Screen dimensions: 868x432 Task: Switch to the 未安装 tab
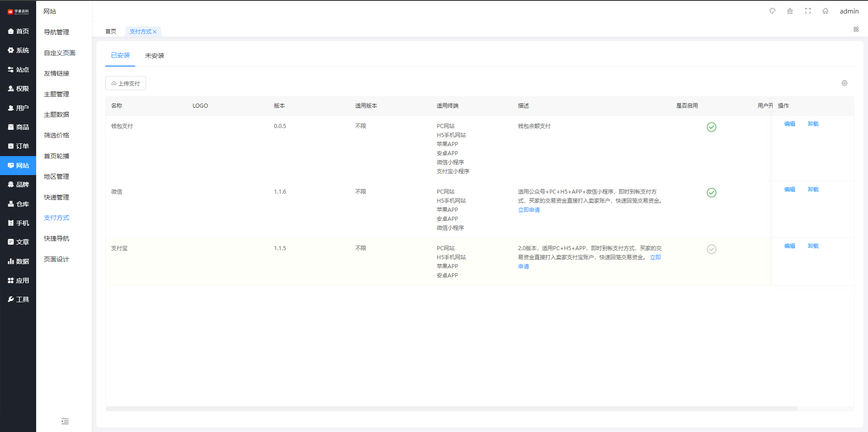pyautogui.click(x=155, y=56)
